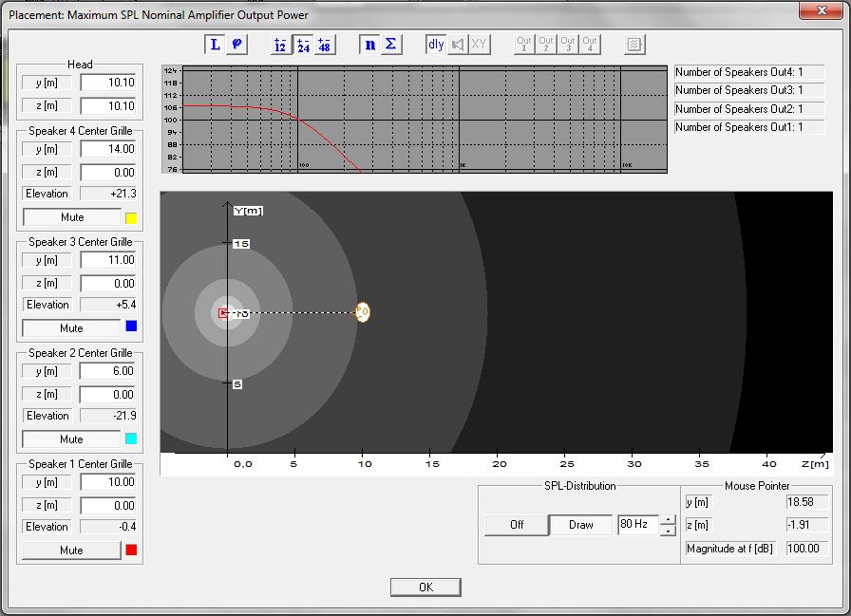
Task: Mute Speaker 1 Center Grille
Action: pyautogui.click(x=71, y=550)
